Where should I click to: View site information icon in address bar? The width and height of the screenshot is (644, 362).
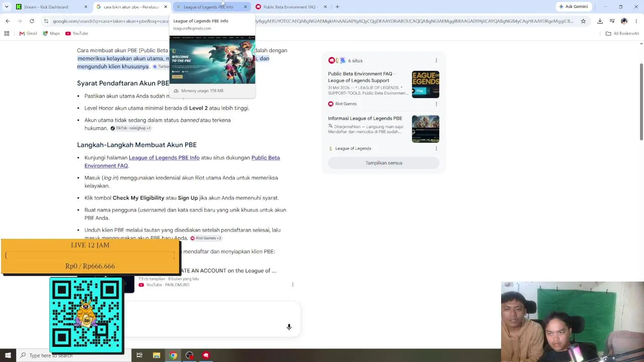(x=46, y=21)
